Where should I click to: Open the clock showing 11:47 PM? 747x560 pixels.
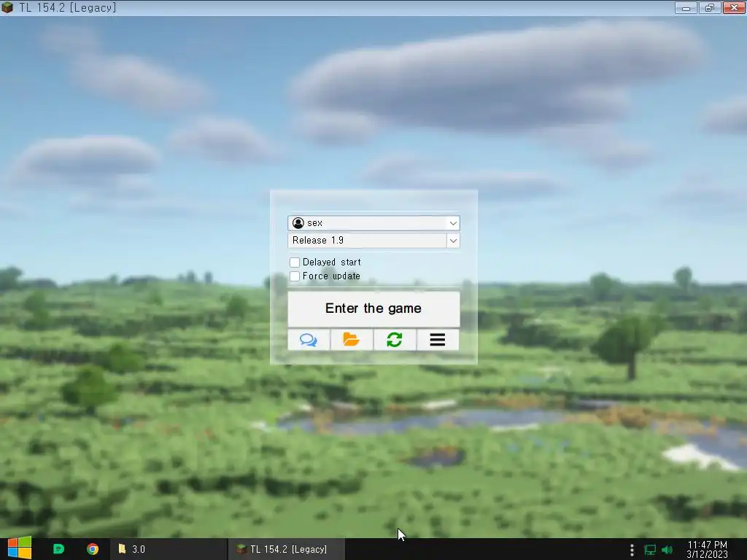(x=707, y=549)
